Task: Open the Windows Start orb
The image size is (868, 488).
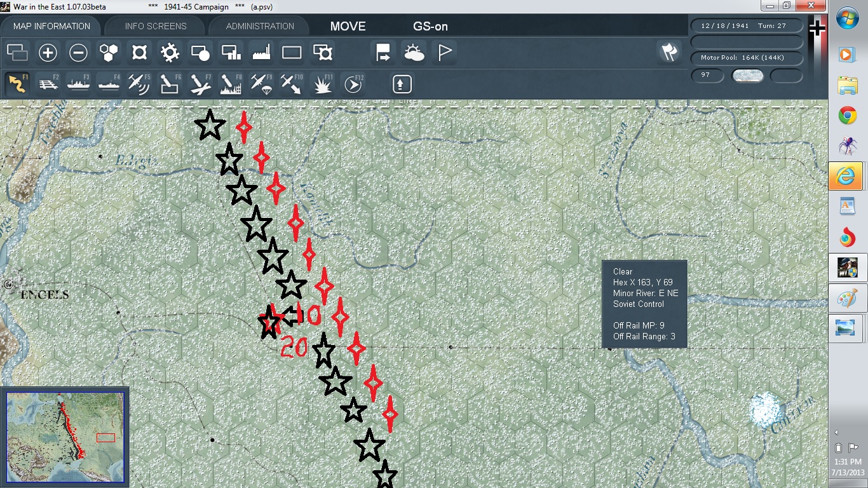Action: pyautogui.click(x=848, y=18)
